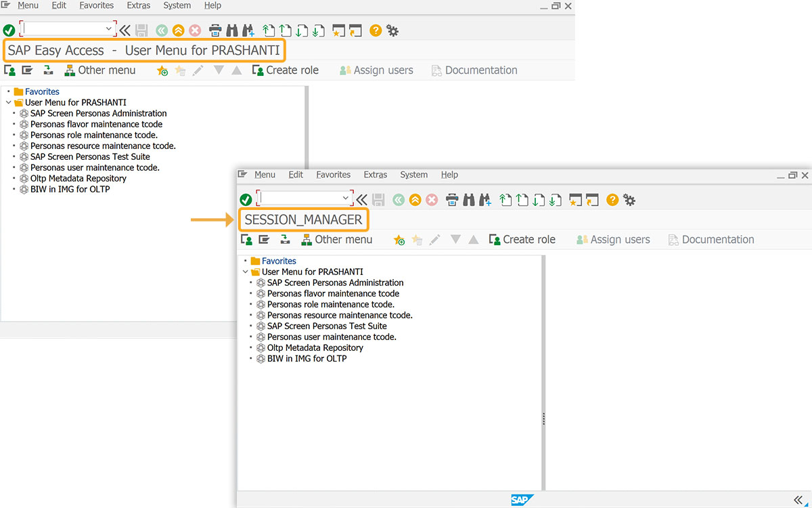Click Exit yellow arrow icon in SAP Easy Access window
The image size is (812, 508).
point(178,30)
